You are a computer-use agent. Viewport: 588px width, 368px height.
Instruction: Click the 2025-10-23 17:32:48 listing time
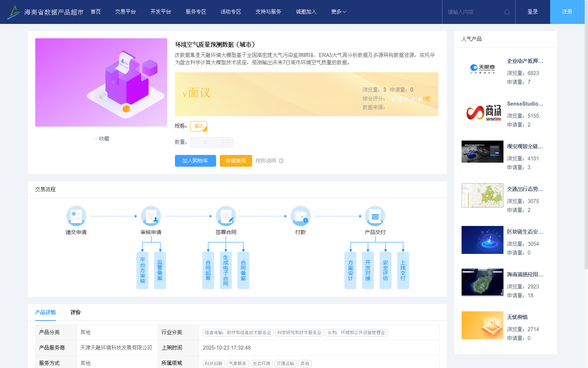(x=227, y=348)
